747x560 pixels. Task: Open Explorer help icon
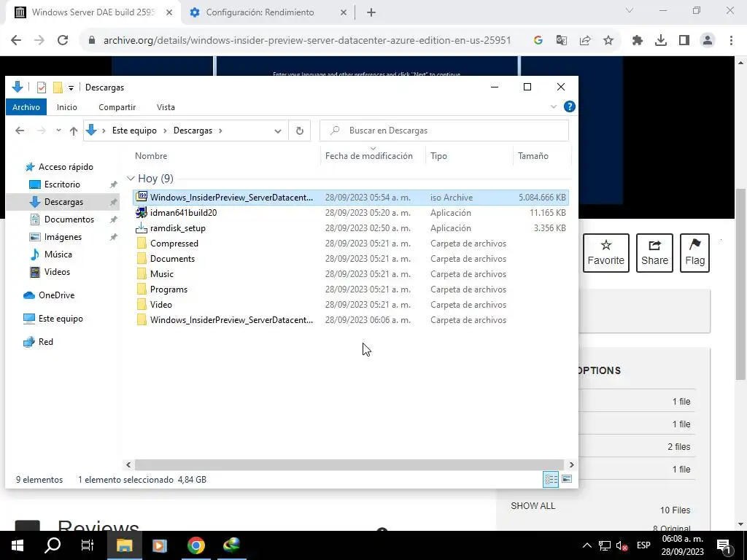tap(569, 106)
